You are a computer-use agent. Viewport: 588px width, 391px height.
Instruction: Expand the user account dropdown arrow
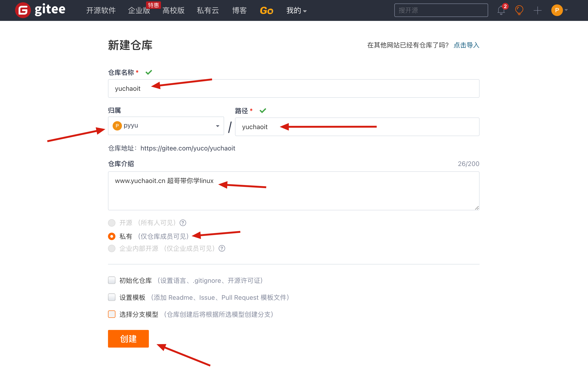566,10
